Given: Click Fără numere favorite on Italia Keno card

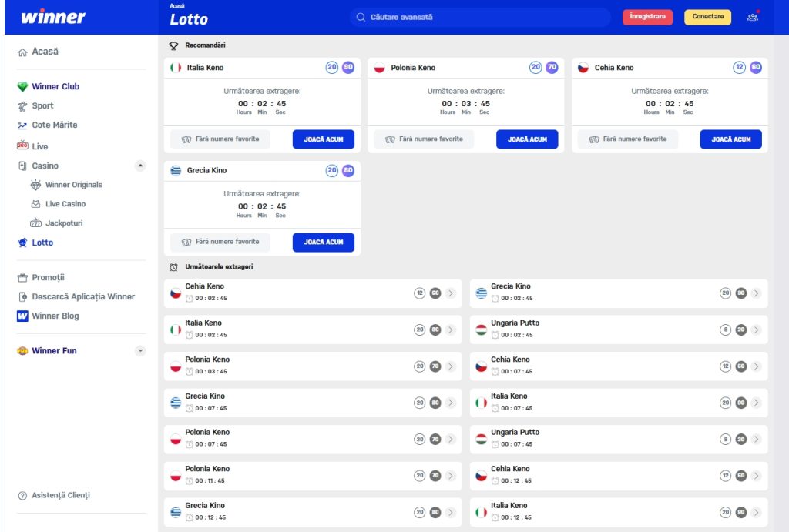Looking at the screenshot, I should pos(220,139).
